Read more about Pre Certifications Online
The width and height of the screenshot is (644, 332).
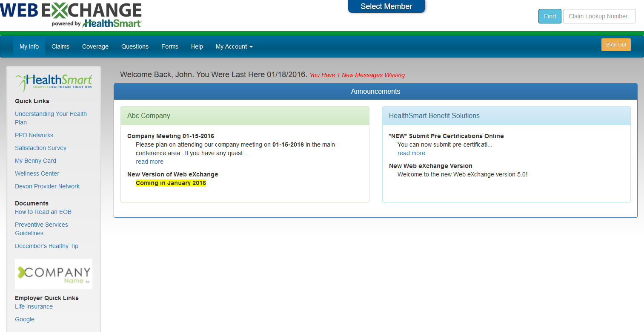click(x=411, y=153)
